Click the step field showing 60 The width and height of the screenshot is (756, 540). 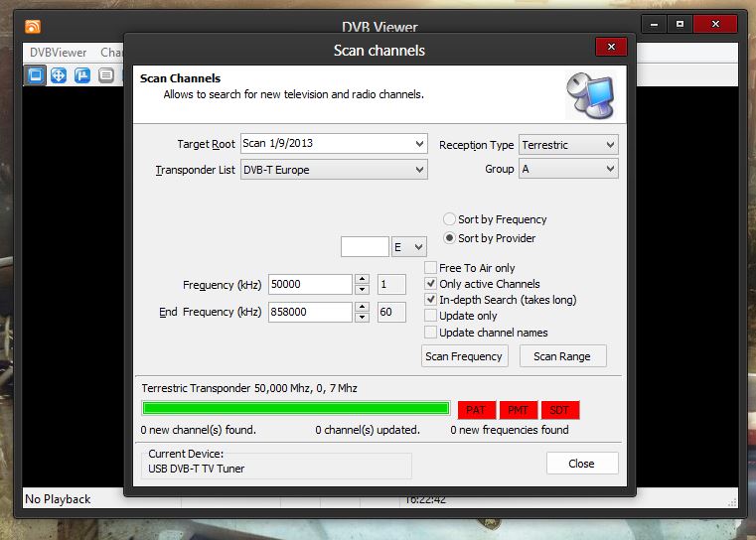(391, 312)
